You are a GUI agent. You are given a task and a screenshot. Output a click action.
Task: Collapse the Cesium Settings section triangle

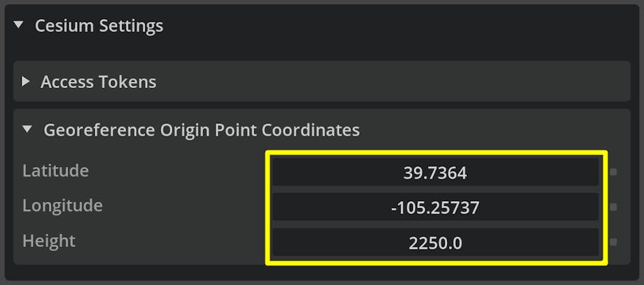point(19,26)
